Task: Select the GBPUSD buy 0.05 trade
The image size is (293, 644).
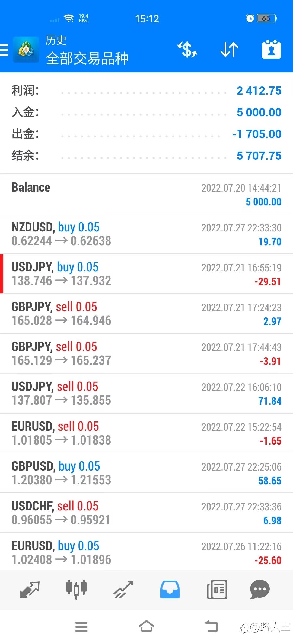Action: click(x=146, y=473)
